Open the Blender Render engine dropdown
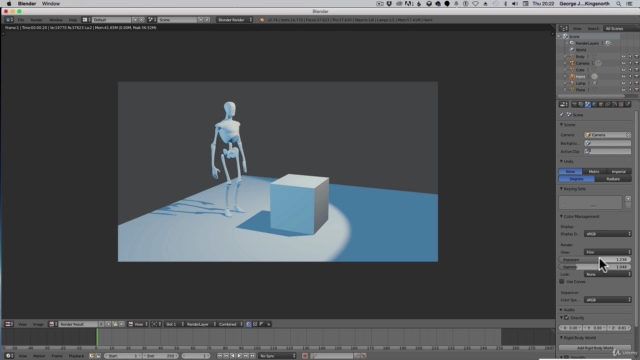 tap(235, 20)
